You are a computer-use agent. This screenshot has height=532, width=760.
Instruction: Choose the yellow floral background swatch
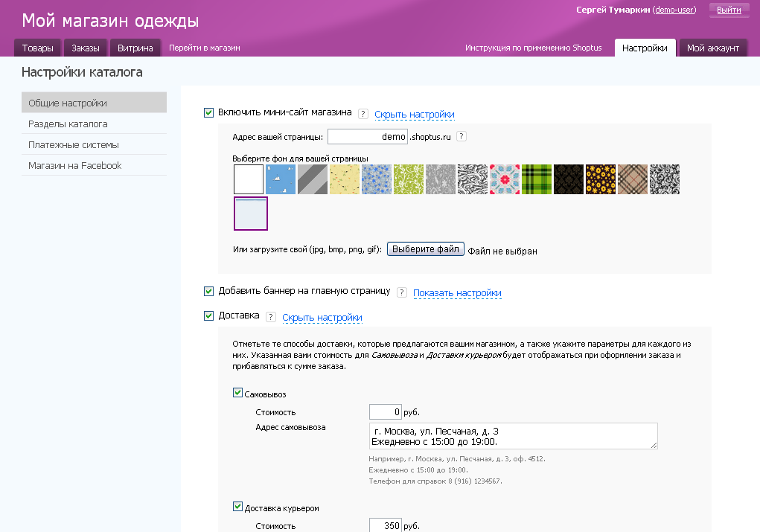click(x=345, y=179)
